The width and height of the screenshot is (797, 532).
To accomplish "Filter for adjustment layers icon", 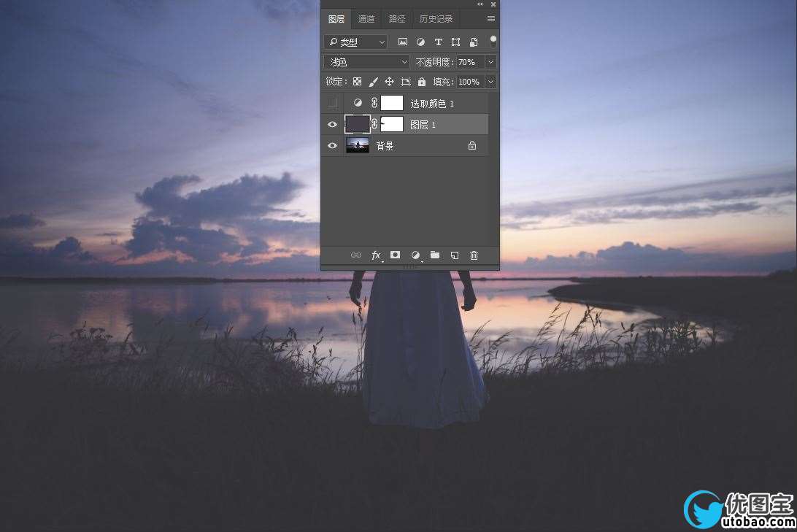I will coord(420,42).
